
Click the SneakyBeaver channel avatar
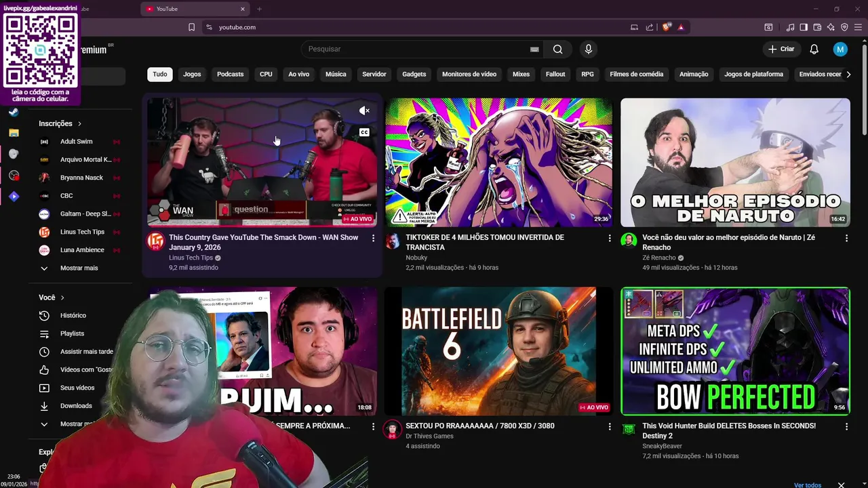[629, 430]
